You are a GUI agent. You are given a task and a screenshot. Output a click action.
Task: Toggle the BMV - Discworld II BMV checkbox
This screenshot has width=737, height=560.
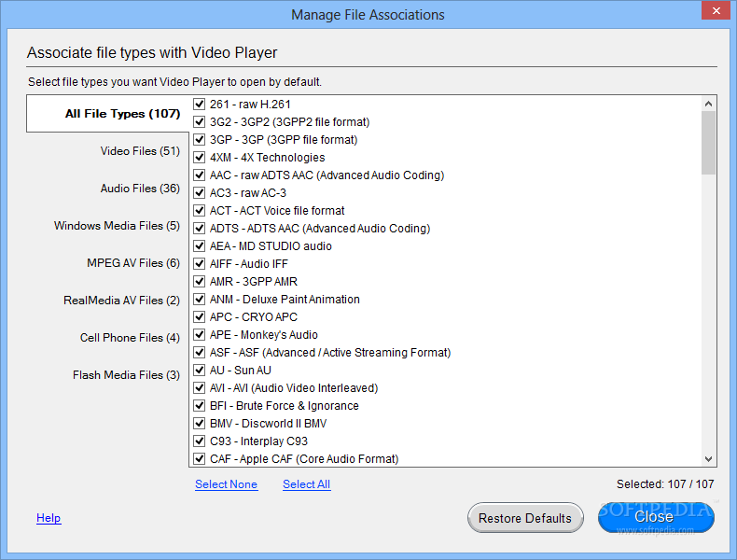pos(200,423)
